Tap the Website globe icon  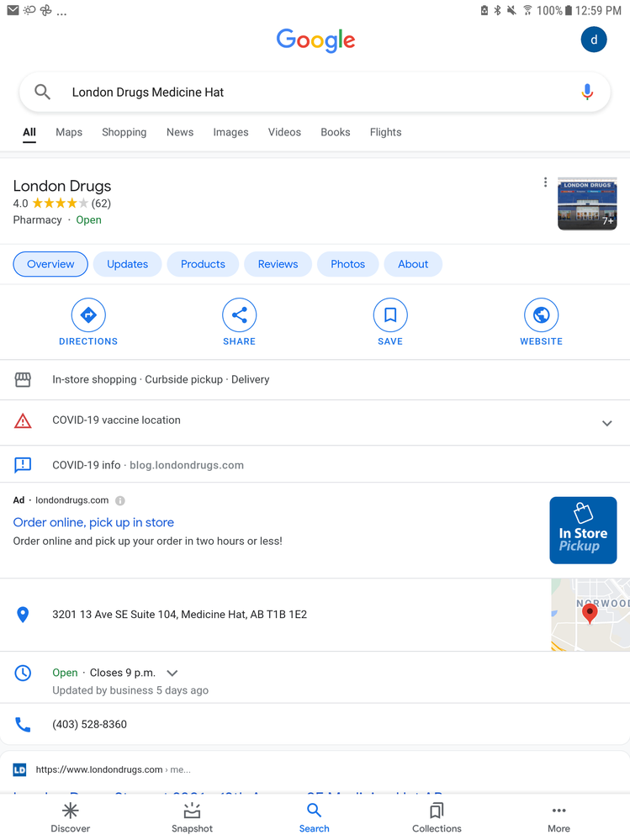(541, 315)
